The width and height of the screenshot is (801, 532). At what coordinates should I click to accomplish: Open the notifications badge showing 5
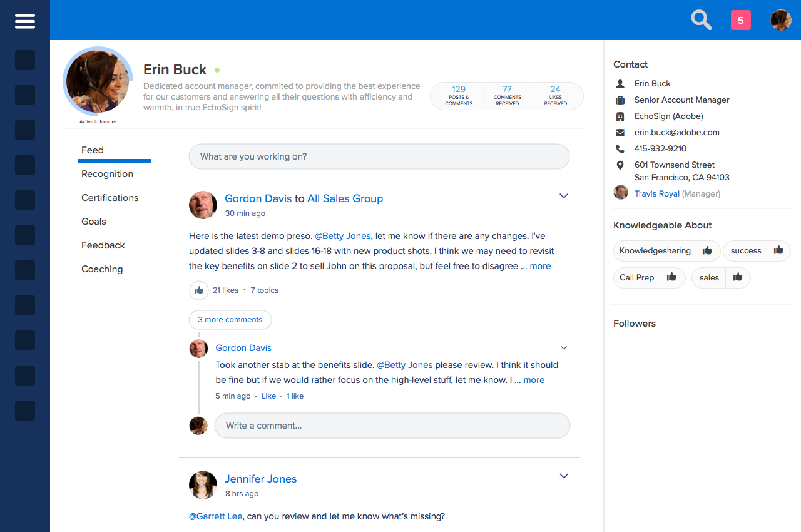(x=741, y=20)
